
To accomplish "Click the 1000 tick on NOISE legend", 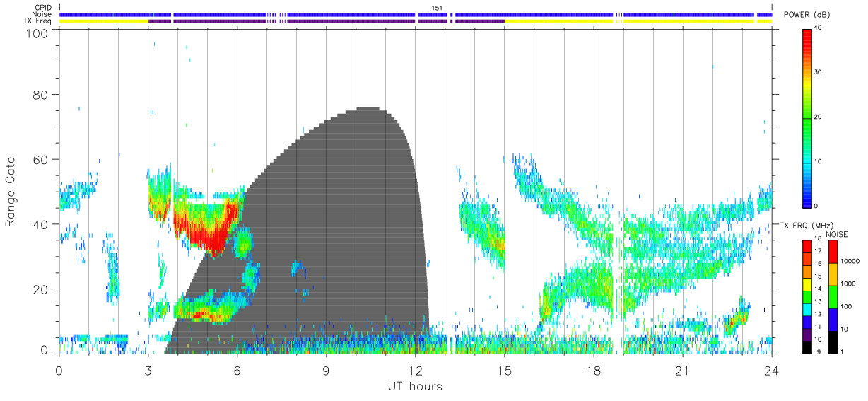I will pyautogui.click(x=850, y=284).
